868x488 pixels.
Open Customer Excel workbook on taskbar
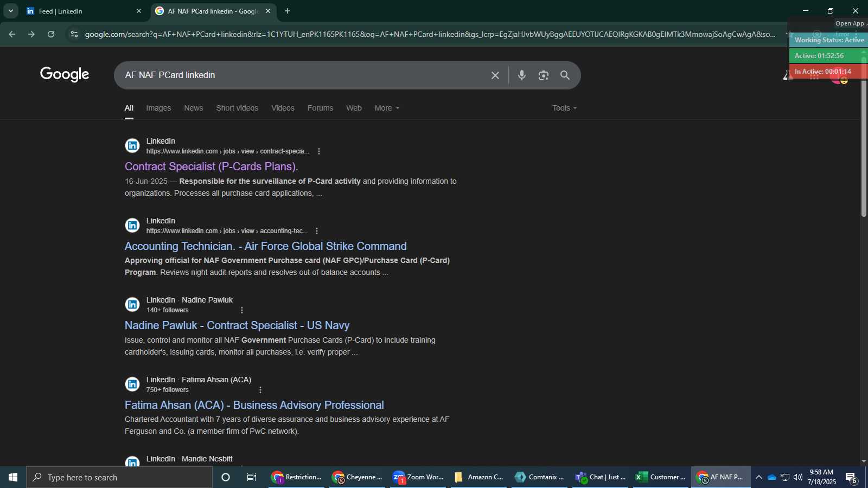pos(661,477)
